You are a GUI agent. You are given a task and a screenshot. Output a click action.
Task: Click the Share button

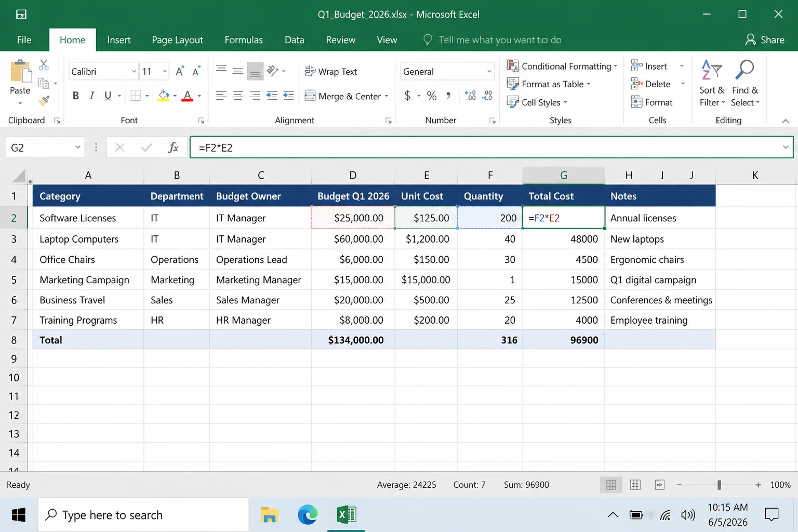765,40
